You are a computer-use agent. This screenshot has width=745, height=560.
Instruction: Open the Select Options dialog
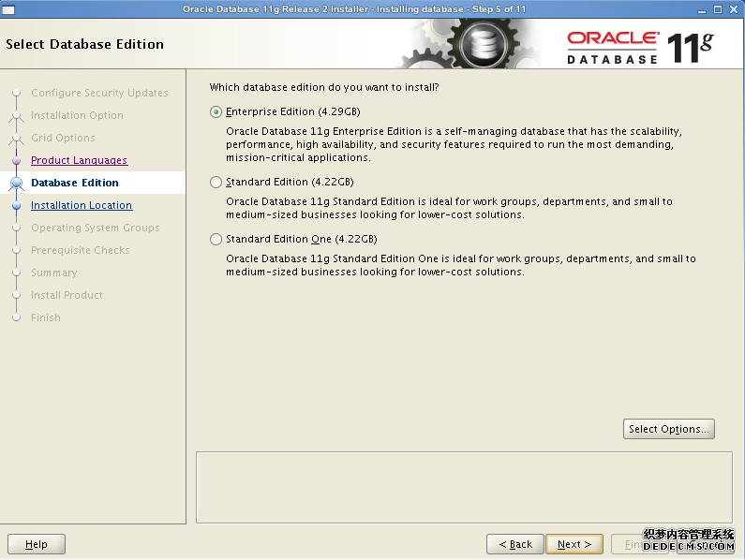click(669, 429)
